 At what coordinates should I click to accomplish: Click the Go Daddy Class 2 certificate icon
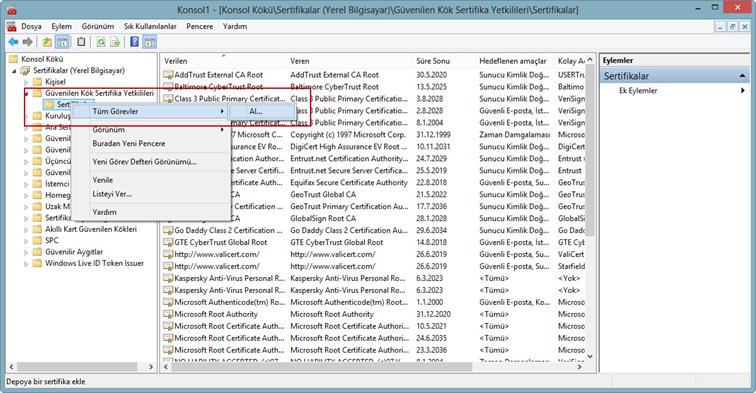(168, 230)
